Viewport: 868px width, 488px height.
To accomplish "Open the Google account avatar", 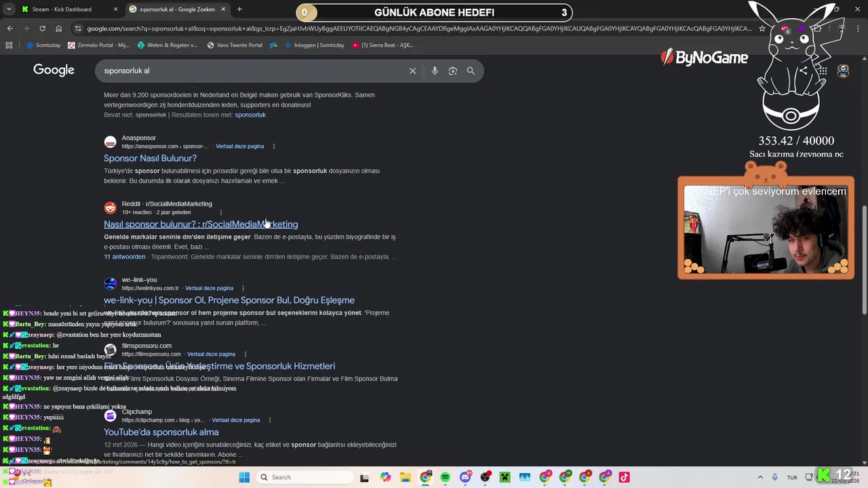I will (844, 70).
